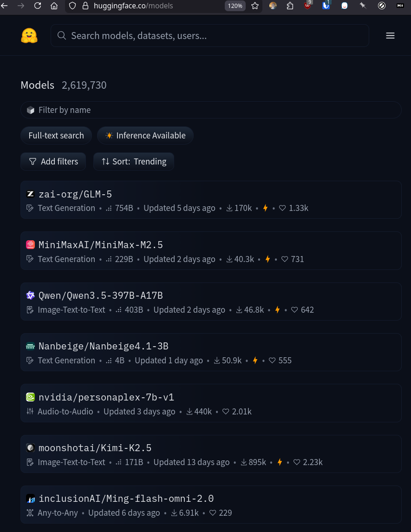
Task: Click the Search models, datasets, users box
Action: (210, 36)
